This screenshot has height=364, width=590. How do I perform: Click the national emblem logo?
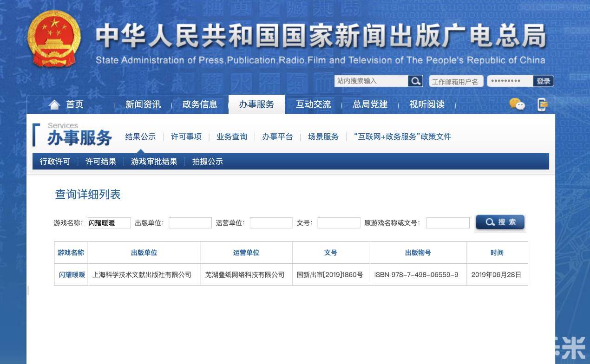tap(53, 39)
